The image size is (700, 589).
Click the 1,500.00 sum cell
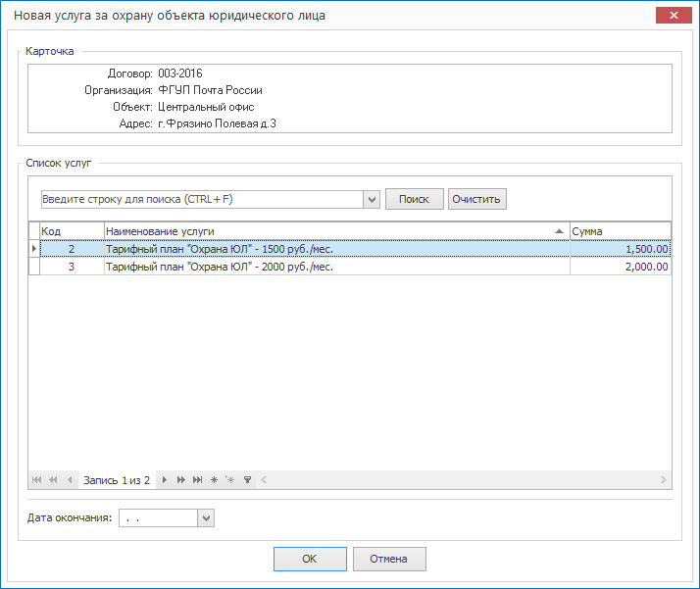tap(620, 249)
